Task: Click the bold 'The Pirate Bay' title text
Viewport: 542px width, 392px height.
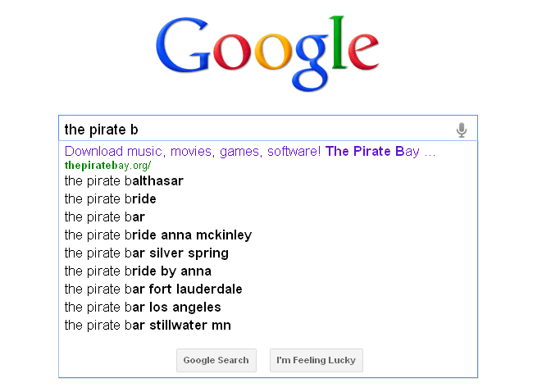Action: click(x=372, y=152)
